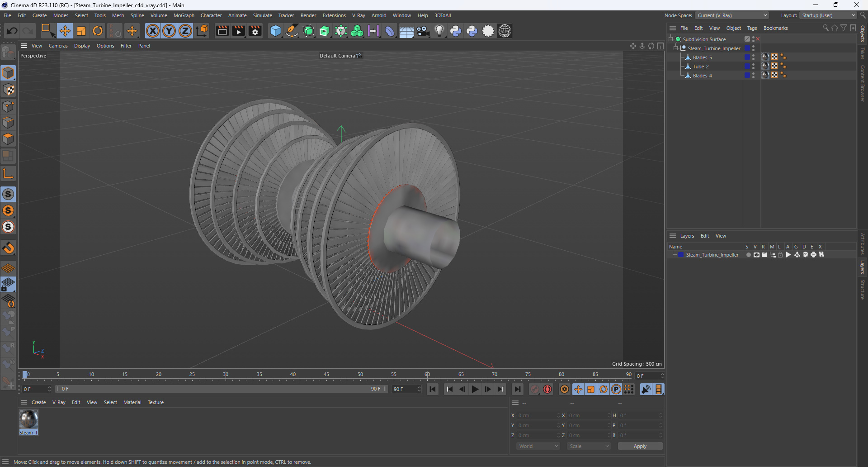
Task: Open the File menu
Action: pyautogui.click(x=7, y=15)
